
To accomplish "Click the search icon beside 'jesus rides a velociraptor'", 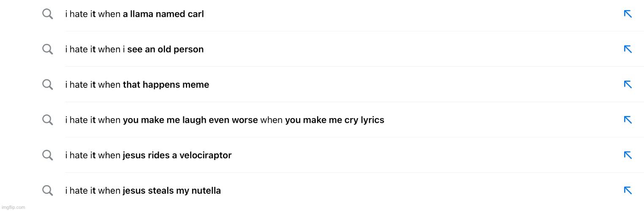I will 48,155.
